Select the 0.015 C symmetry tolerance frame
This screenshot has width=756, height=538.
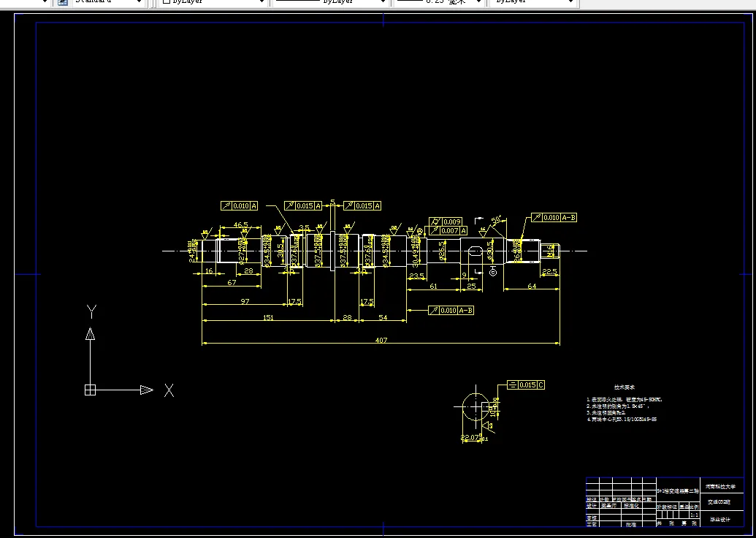526,385
